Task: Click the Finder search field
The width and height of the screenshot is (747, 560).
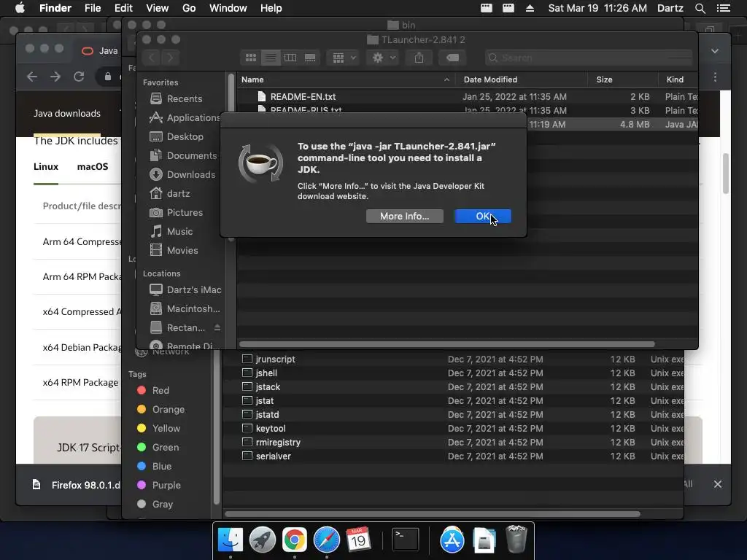Action: pyautogui.click(x=589, y=58)
